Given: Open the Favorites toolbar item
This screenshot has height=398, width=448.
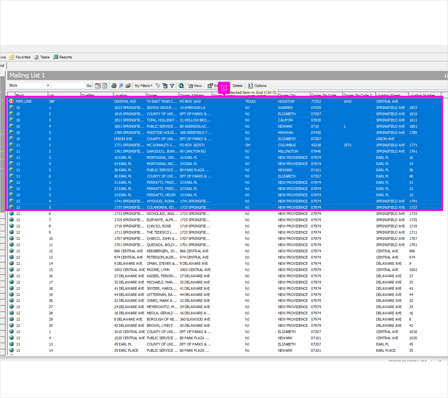Looking at the screenshot, I should click(20, 57).
